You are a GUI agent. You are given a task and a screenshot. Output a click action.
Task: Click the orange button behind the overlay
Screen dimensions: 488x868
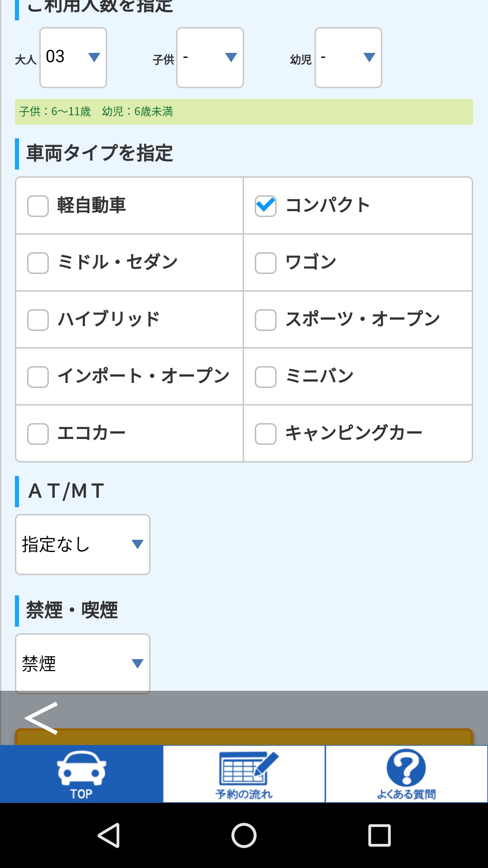[271, 737]
